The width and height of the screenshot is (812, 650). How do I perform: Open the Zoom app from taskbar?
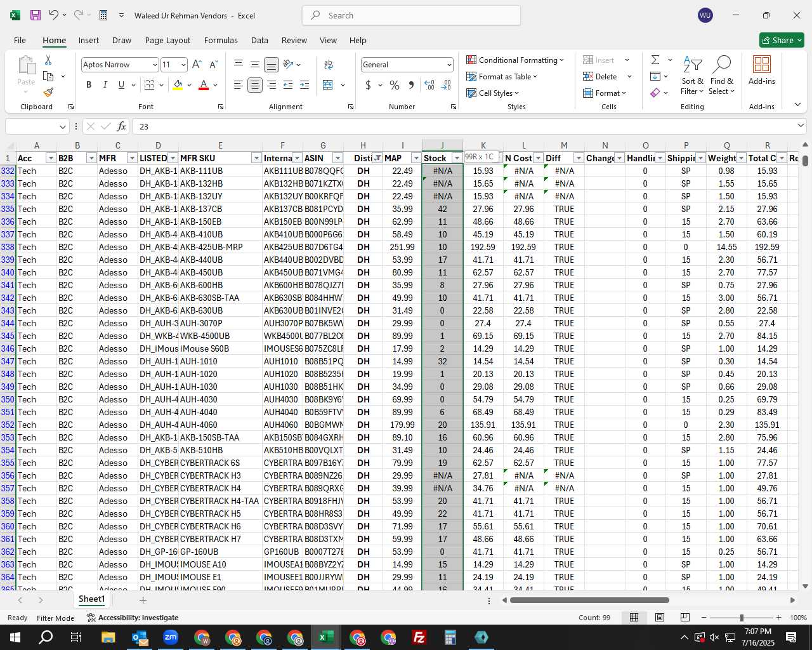pos(171,637)
